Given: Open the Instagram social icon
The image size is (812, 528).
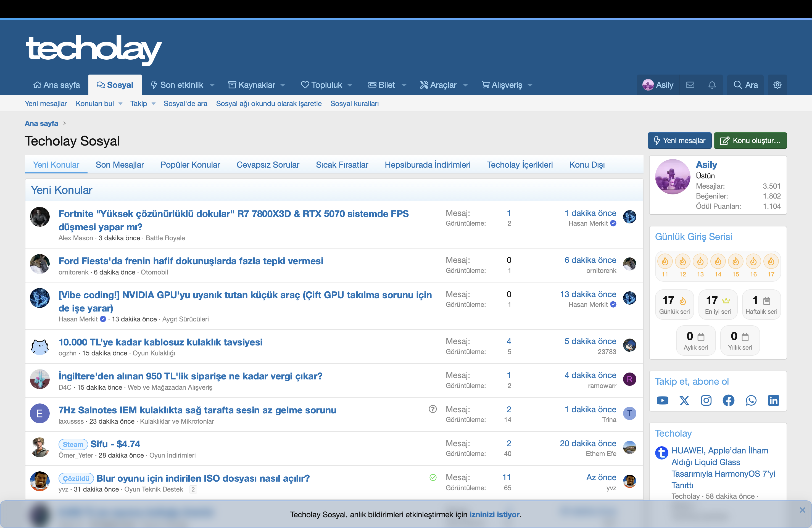Looking at the screenshot, I should click(x=706, y=400).
